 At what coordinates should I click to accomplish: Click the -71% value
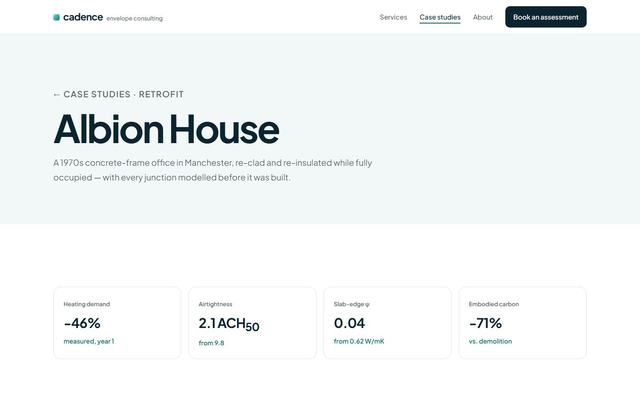485,323
